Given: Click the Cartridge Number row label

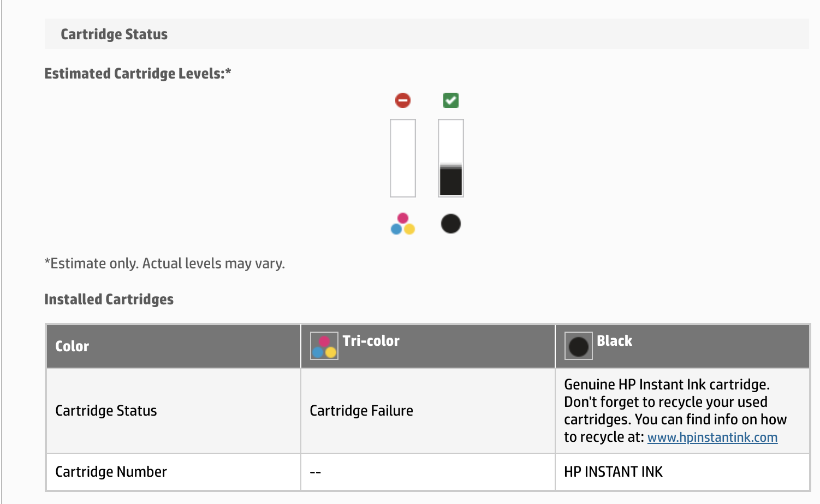Looking at the screenshot, I should pyautogui.click(x=111, y=472).
